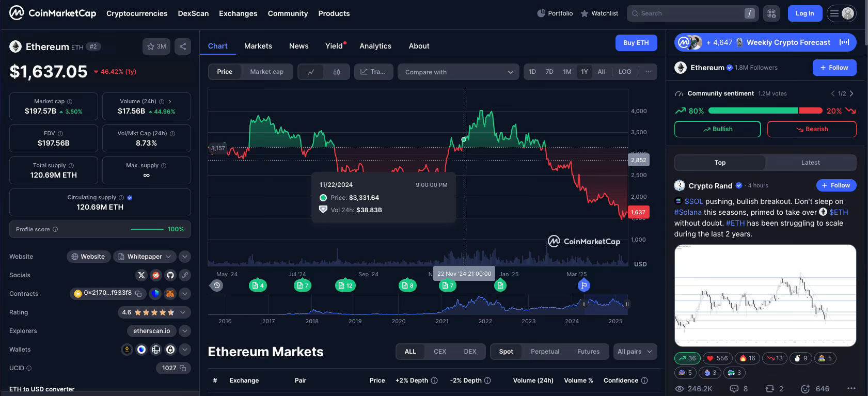
Task: Expand the Explorers row chevron
Action: 185,331
